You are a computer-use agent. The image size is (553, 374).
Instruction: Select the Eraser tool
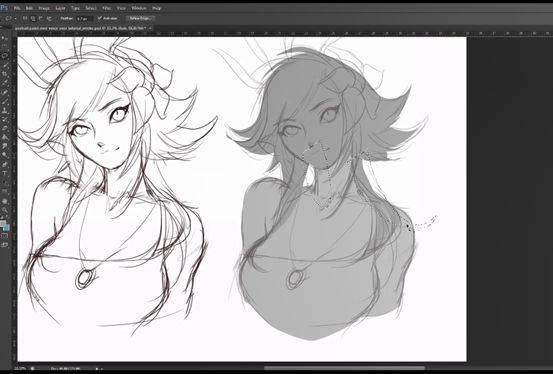(x=5, y=128)
